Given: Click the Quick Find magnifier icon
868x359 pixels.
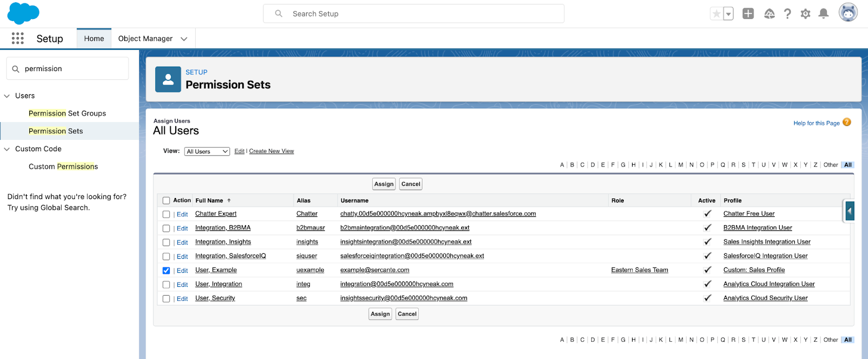Looking at the screenshot, I should pyautogui.click(x=16, y=69).
